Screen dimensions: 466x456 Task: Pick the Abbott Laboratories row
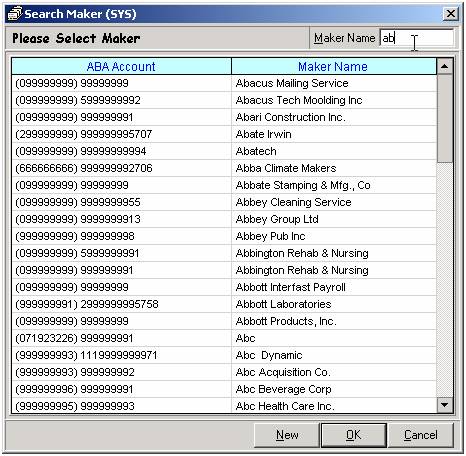point(224,304)
